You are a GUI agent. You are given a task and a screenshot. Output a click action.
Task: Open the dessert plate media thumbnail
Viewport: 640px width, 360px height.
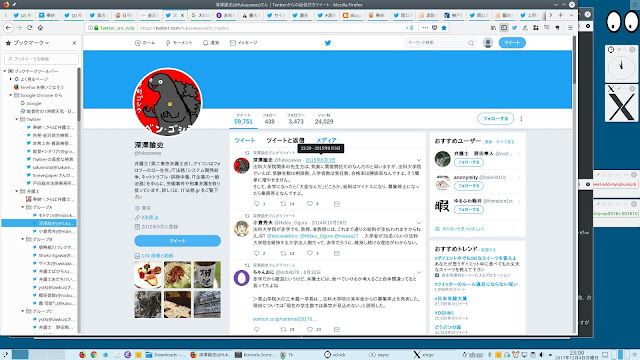148,275
